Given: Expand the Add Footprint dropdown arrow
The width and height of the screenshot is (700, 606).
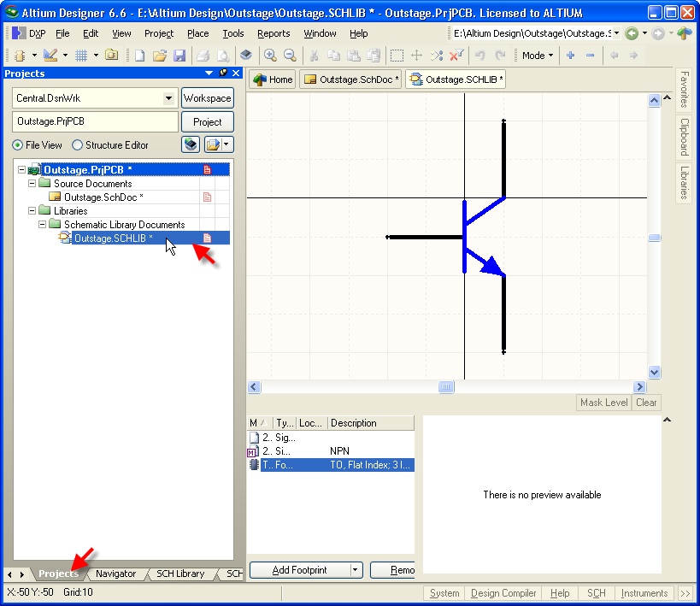Looking at the screenshot, I should [355, 570].
